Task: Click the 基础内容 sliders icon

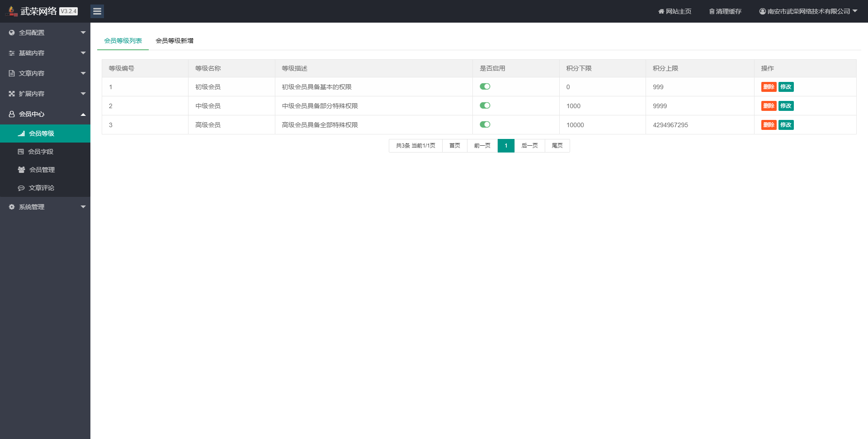Action: [x=12, y=53]
